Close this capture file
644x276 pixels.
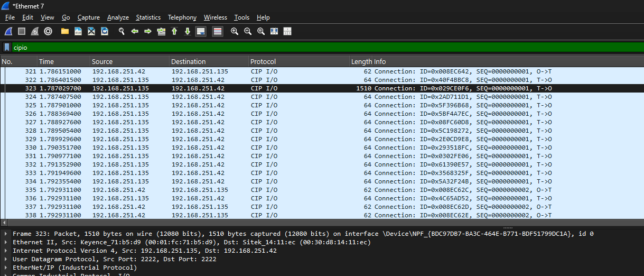point(91,31)
